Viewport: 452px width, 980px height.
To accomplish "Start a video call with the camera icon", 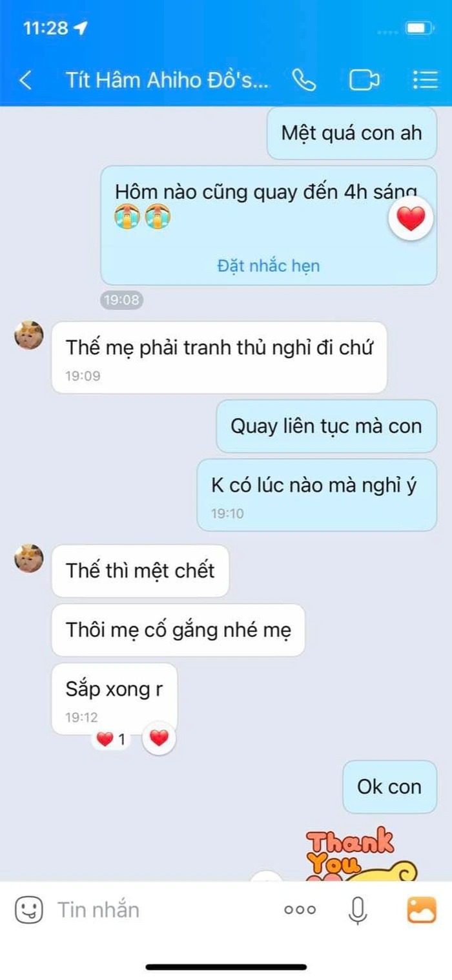I will click(364, 79).
